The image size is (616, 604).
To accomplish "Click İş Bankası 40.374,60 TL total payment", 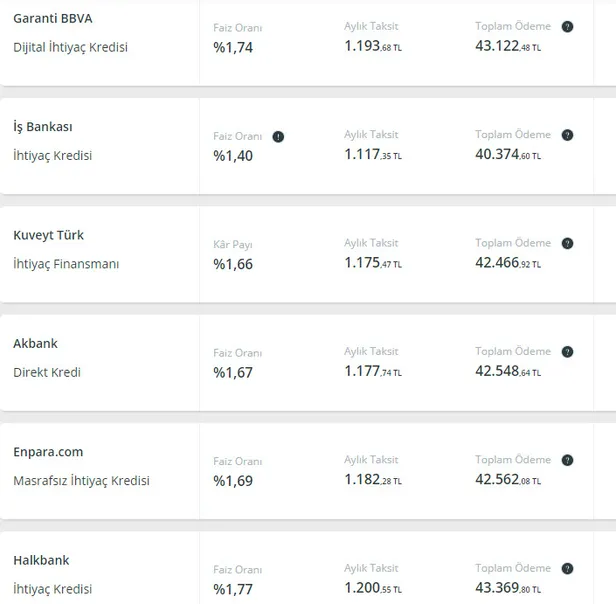I will point(508,154).
